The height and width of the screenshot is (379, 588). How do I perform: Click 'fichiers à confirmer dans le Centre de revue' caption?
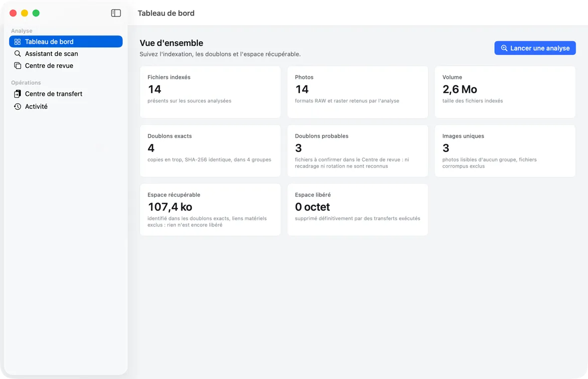[x=352, y=163]
